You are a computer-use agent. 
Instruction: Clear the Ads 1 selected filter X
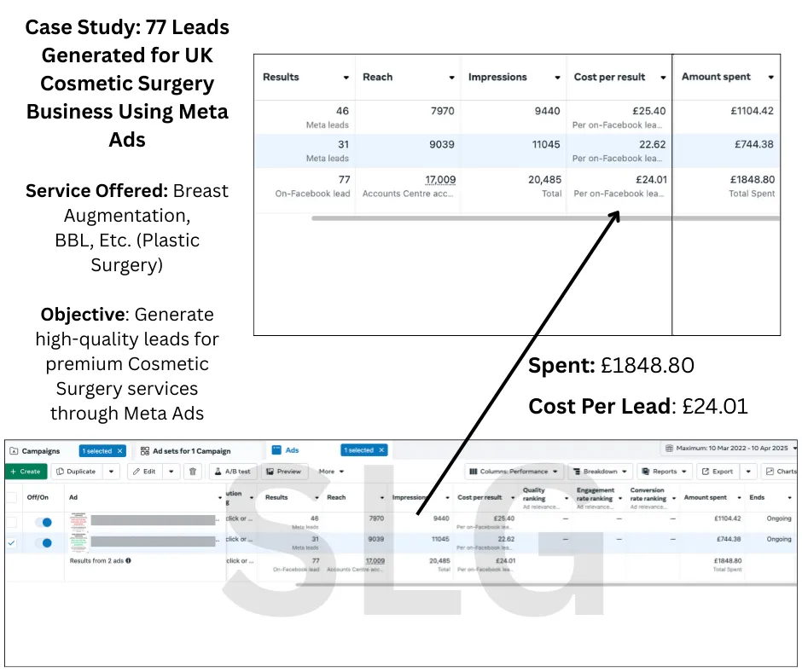[x=381, y=450]
